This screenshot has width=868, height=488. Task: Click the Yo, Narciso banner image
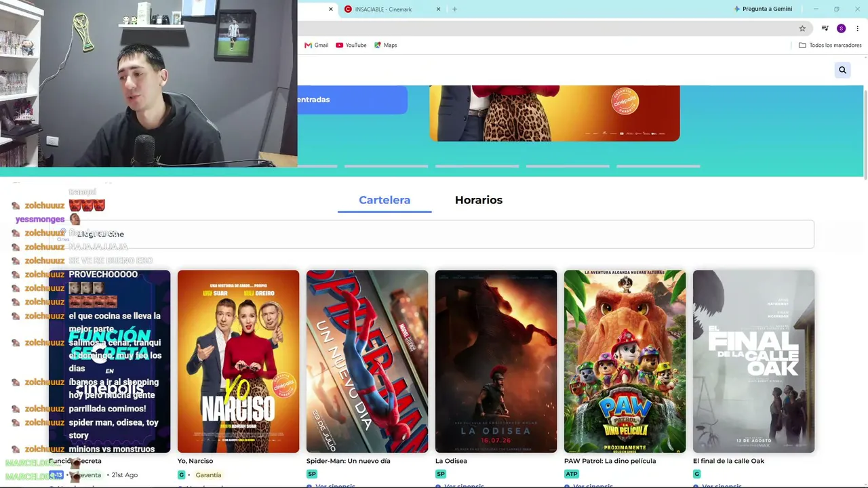tap(554, 113)
